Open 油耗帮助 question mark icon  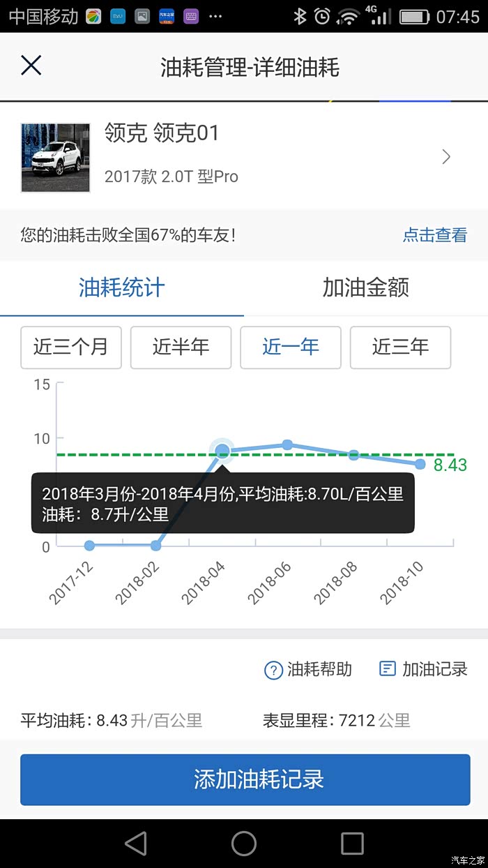(x=273, y=670)
